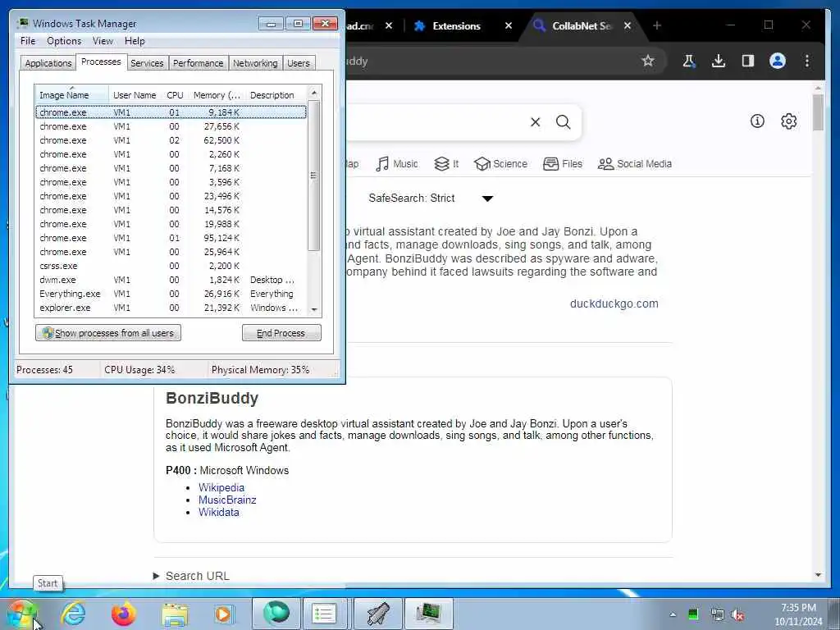
Task: Click the rocket app taskbar icon
Action: point(378,614)
